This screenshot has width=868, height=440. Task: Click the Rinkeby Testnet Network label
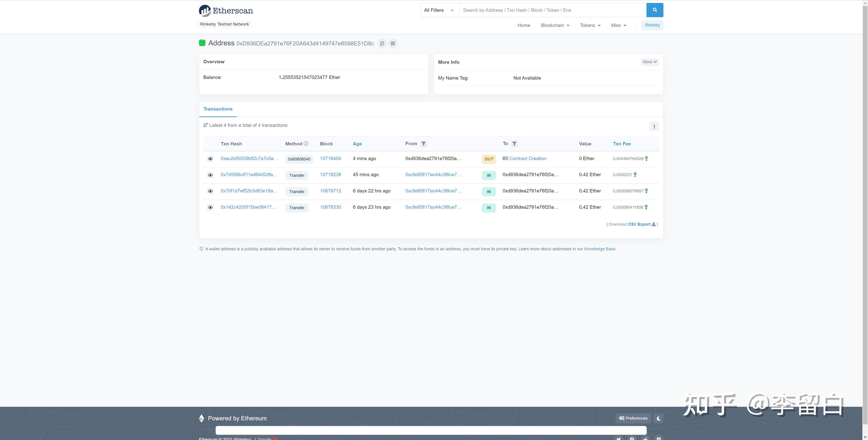[x=224, y=24]
